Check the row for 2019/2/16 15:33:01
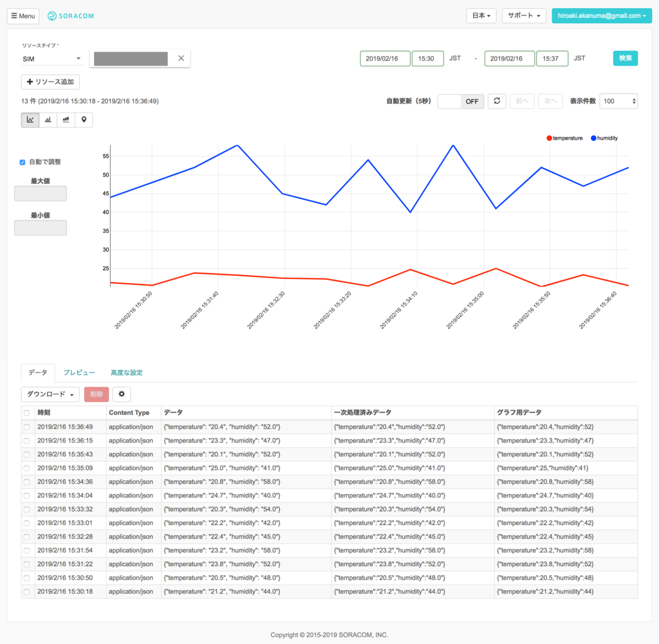This screenshot has width=659, height=644. [27, 523]
